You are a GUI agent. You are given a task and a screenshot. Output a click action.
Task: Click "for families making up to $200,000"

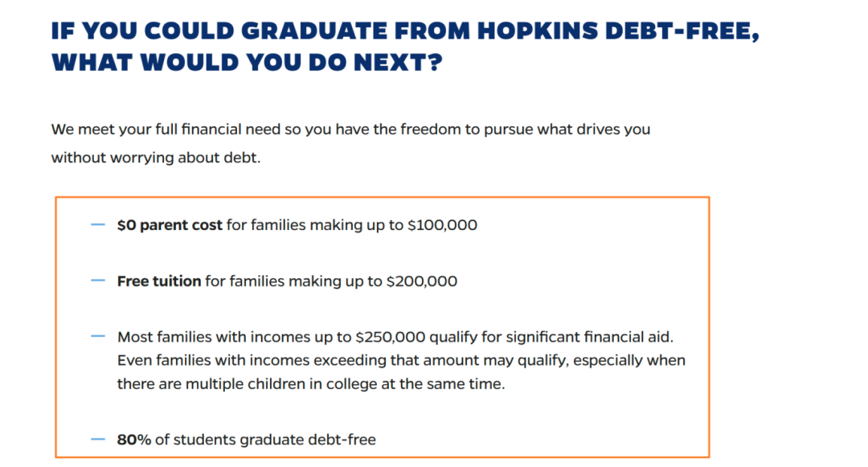click(x=331, y=281)
